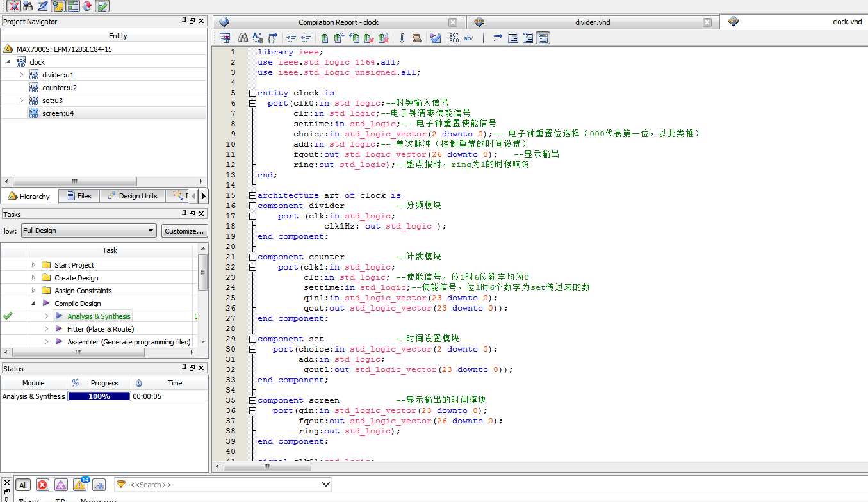Viewport: 868px width, 502px height.
Task: Collapse the entity clock code fold
Action: [x=252, y=93]
